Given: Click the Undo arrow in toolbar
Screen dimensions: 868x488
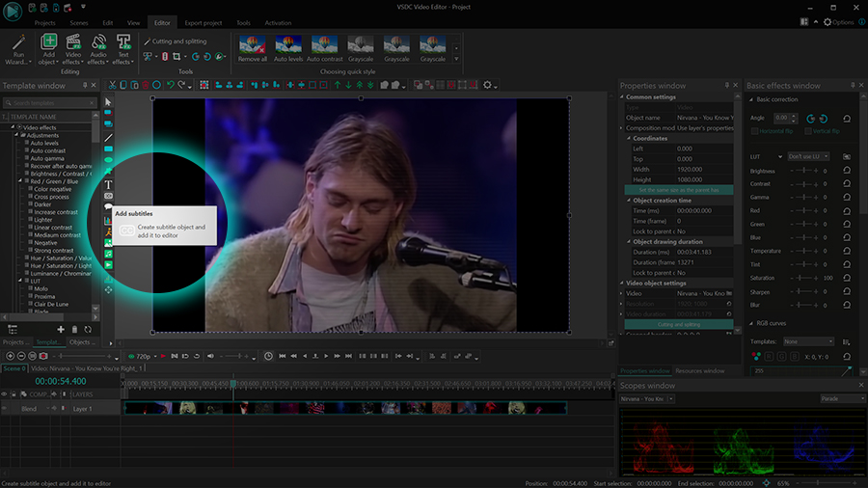Looking at the screenshot, I should click(x=171, y=85).
